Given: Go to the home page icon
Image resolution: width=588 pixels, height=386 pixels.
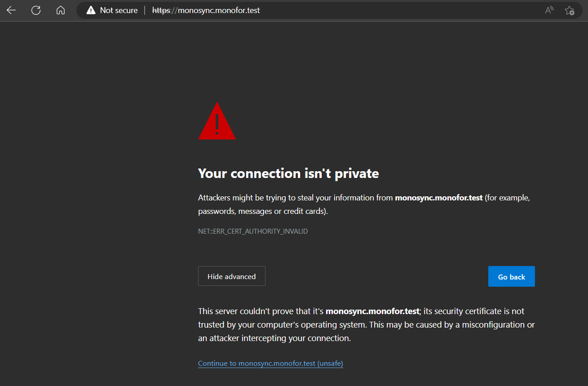Looking at the screenshot, I should coord(61,10).
